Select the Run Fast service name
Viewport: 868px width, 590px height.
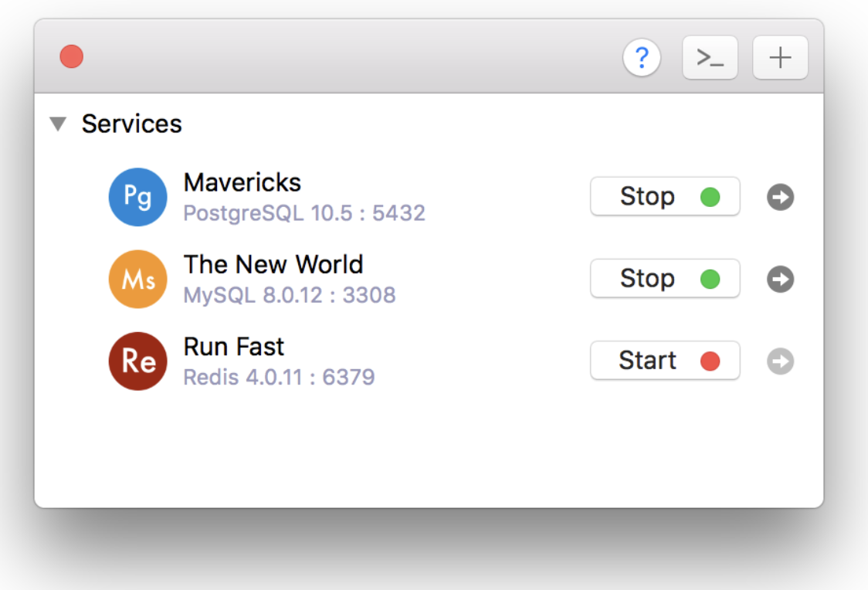[x=234, y=347]
